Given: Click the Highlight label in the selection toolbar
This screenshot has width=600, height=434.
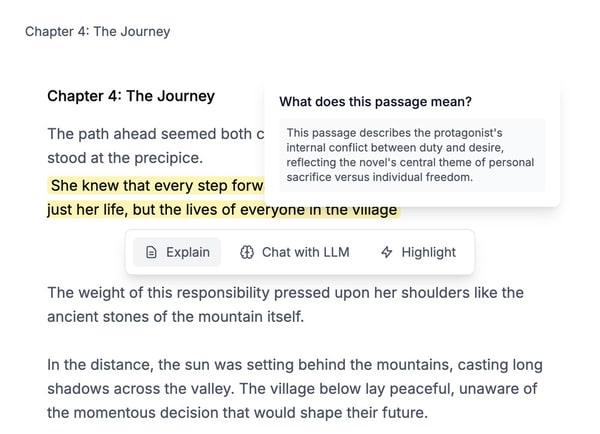Looking at the screenshot, I should click(428, 252).
